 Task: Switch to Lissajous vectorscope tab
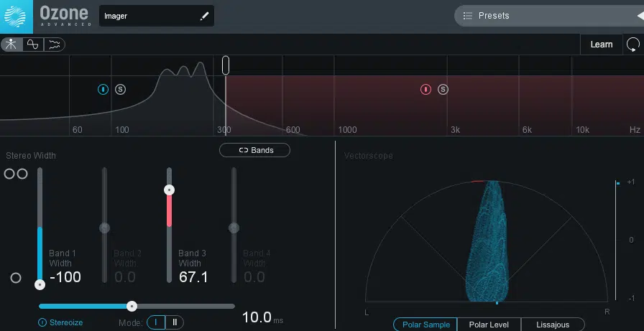(x=553, y=325)
